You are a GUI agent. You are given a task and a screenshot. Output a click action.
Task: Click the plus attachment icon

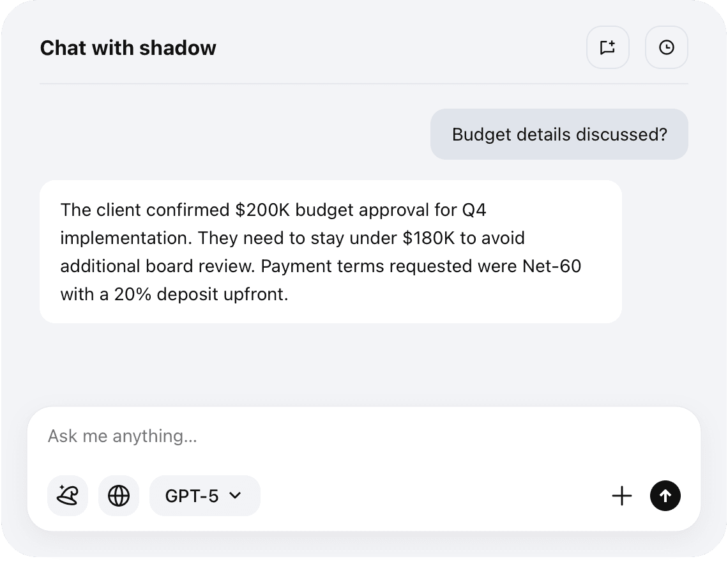tap(621, 496)
